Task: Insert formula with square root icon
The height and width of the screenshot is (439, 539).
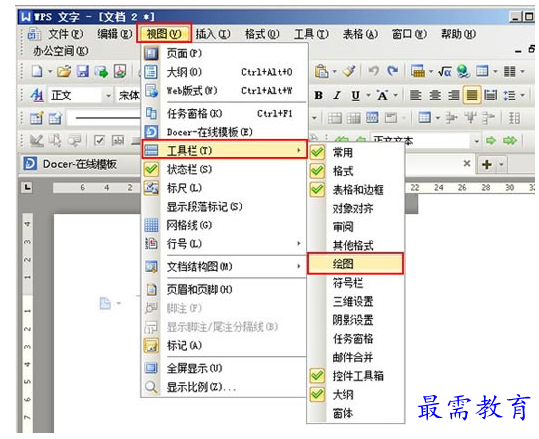Action: click(445, 72)
